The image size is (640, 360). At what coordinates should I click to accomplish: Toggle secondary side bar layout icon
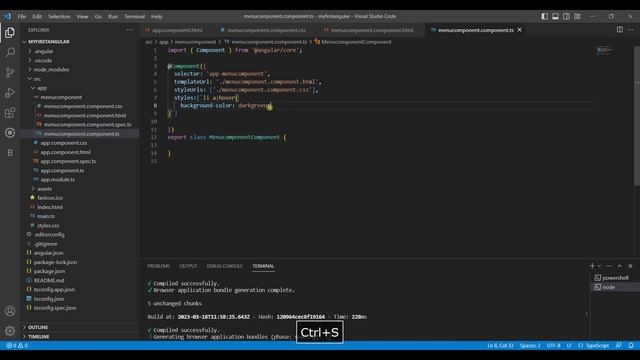pyautogui.click(x=567, y=16)
